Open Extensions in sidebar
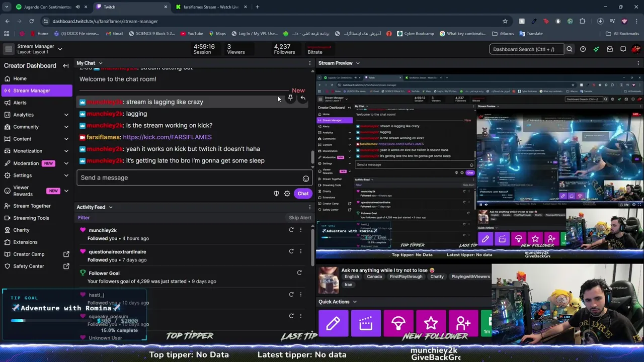 click(x=36, y=242)
